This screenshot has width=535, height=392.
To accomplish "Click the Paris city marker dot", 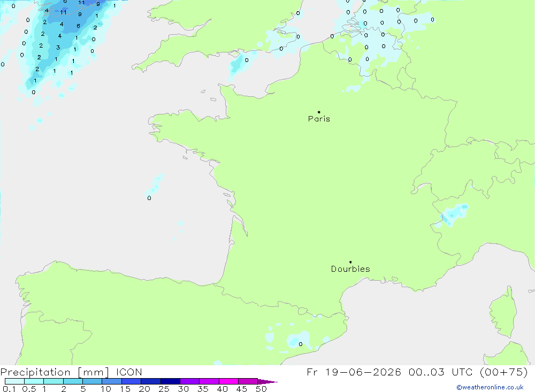I will point(319,112).
